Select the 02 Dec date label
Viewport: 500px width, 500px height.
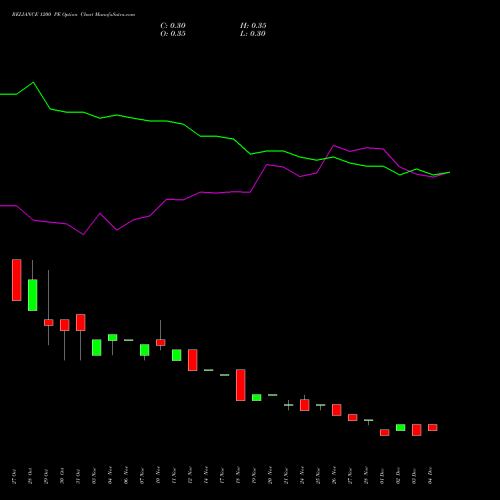(398, 476)
